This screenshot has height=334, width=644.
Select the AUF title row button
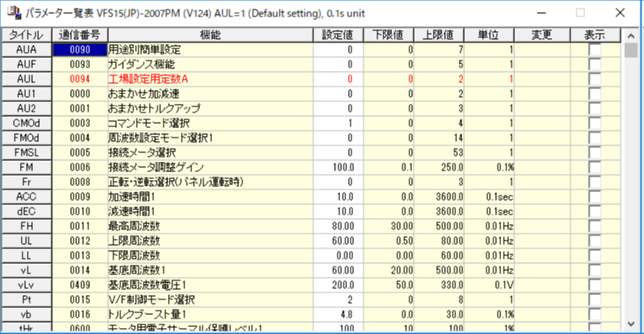point(26,64)
